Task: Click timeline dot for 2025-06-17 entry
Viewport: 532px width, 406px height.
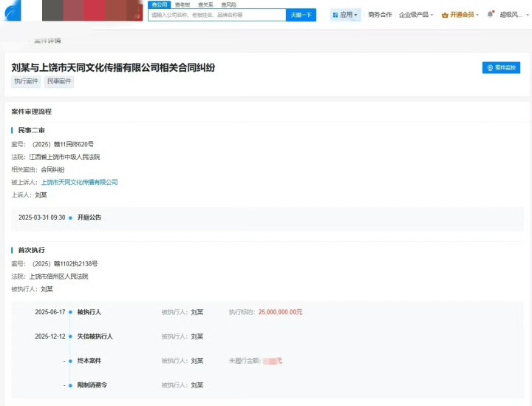Action: point(71,312)
